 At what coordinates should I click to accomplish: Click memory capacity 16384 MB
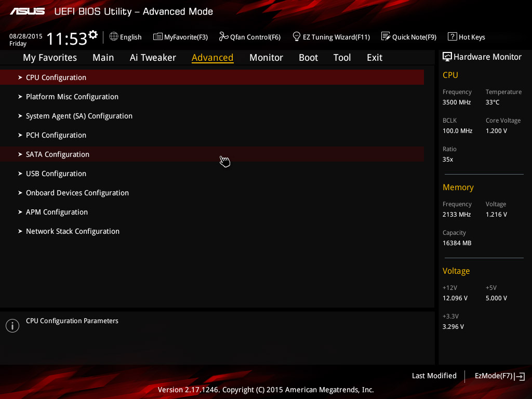(457, 243)
